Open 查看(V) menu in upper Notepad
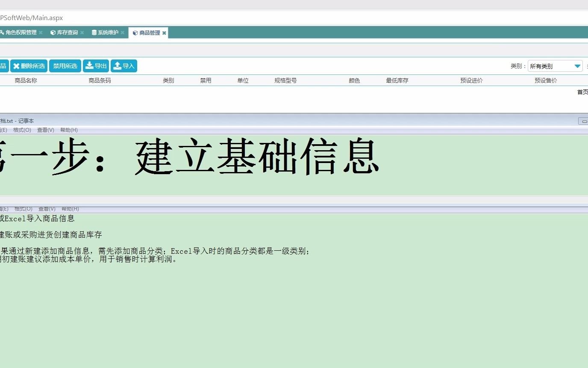This screenshot has width=588, height=368. [46, 130]
